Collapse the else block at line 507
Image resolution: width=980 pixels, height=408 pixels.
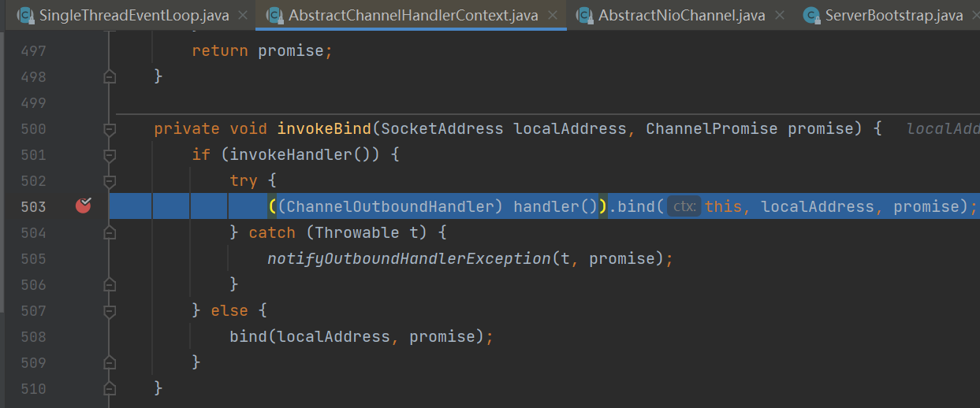(x=110, y=311)
